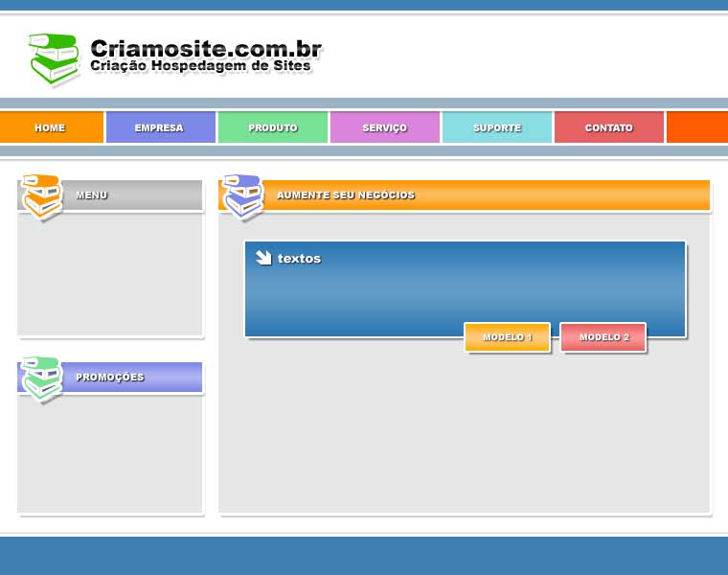Click the green books logo icon

54,58
